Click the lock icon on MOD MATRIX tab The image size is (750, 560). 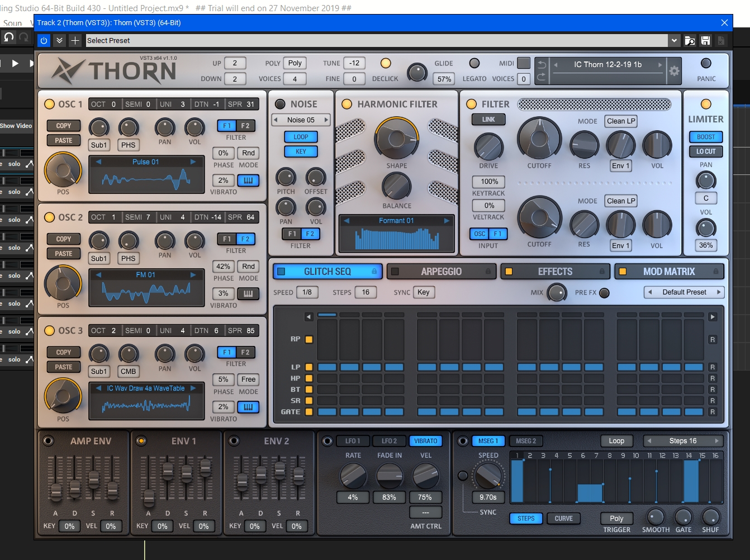click(x=716, y=272)
